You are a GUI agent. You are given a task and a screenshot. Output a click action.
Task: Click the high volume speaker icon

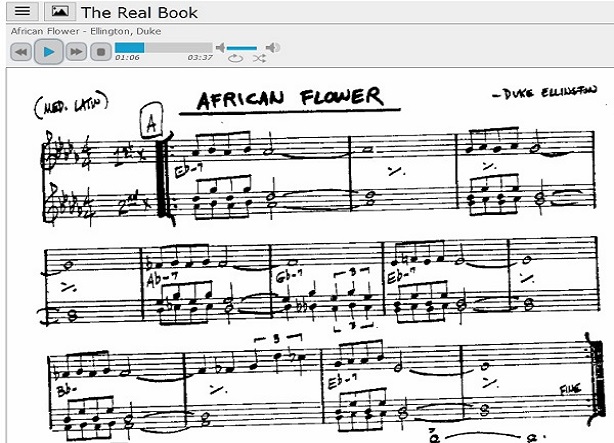tap(272, 47)
